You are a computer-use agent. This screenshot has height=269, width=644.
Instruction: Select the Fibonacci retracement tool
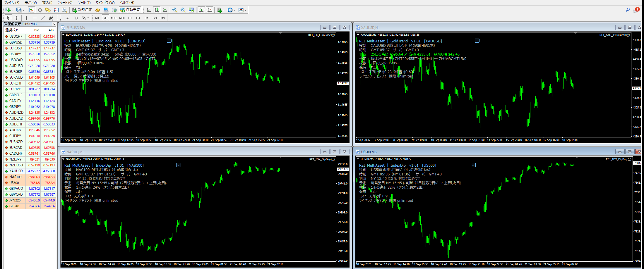click(x=59, y=18)
